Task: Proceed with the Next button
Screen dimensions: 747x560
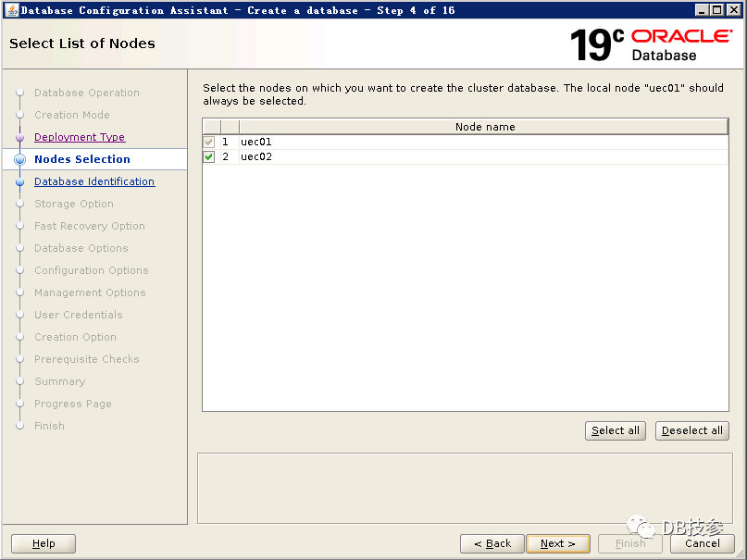Action: pos(558,543)
